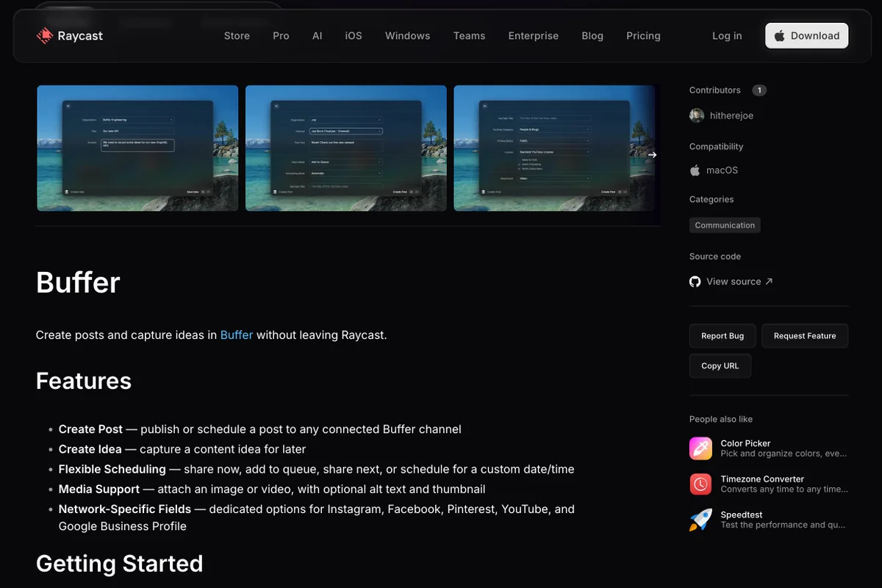Open the Create Post screenshot thumbnail

point(346,148)
